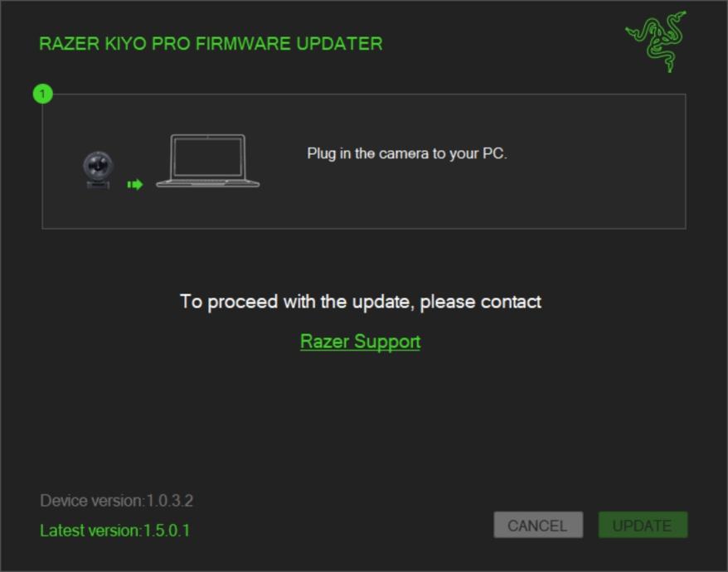Click the webcam's mounting stand

(98, 185)
